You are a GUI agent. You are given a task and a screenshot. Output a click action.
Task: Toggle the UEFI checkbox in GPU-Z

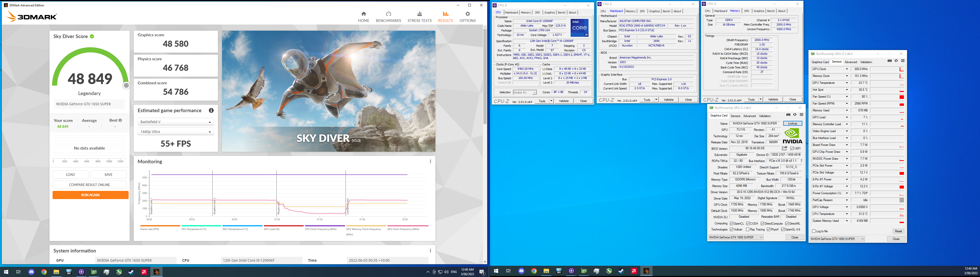tap(792, 149)
